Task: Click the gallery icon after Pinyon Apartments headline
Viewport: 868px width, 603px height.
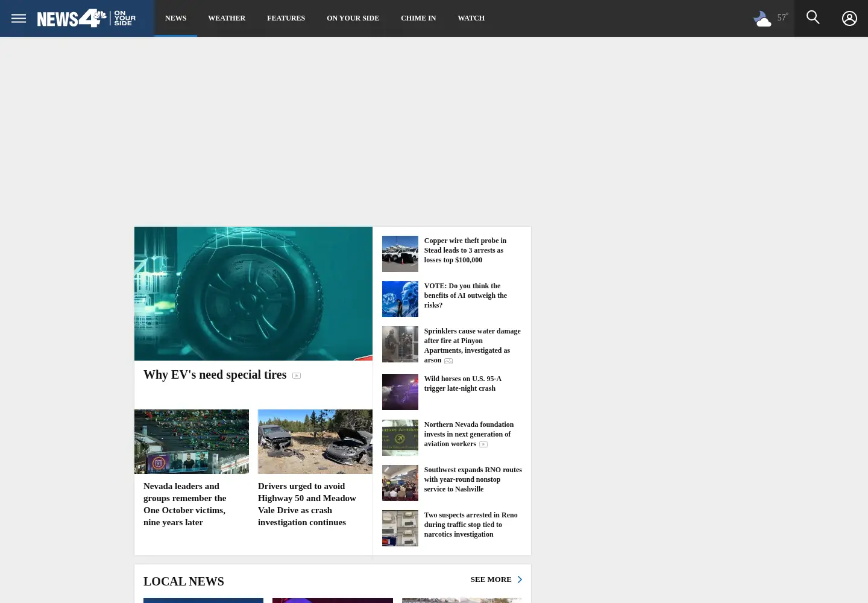Action: click(448, 361)
